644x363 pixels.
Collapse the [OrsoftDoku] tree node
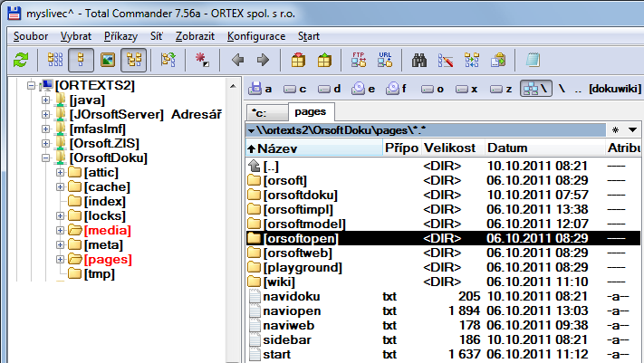(46, 158)
